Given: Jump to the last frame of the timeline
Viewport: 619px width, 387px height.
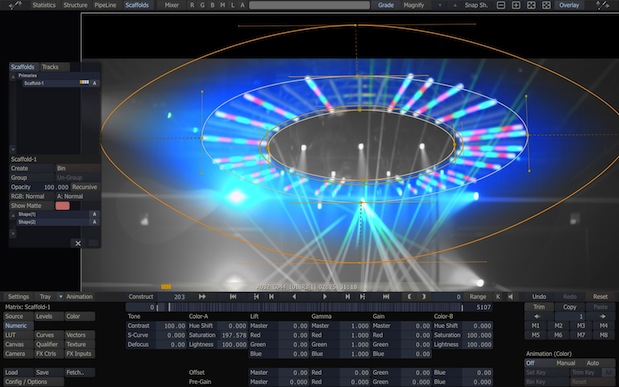Looking at the screenshot, I should [386, 297].
